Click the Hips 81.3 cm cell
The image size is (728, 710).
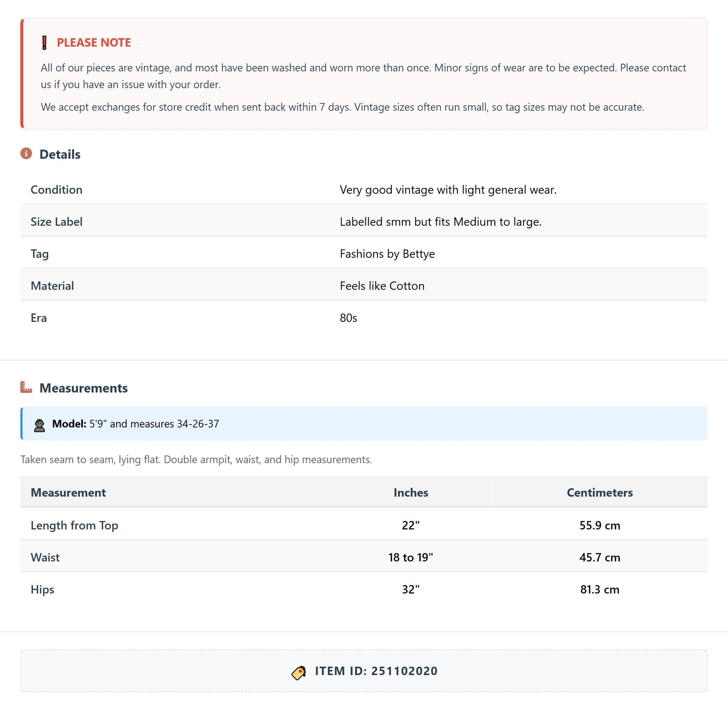[x=600, y=589]
